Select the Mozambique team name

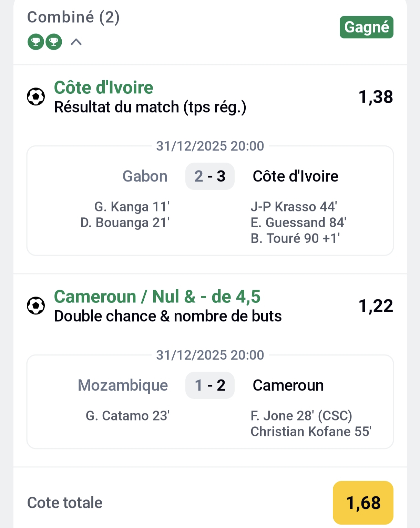(x=123, y=385)
